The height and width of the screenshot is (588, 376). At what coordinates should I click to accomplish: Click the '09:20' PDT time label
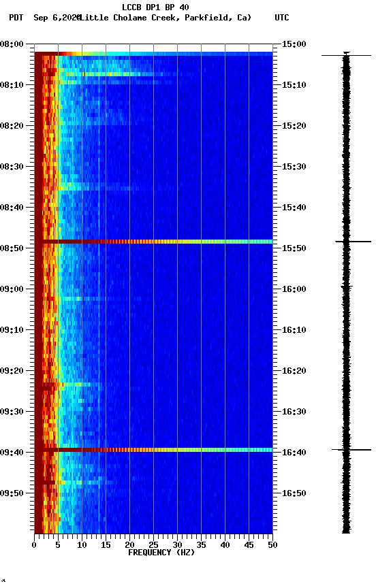12,371
